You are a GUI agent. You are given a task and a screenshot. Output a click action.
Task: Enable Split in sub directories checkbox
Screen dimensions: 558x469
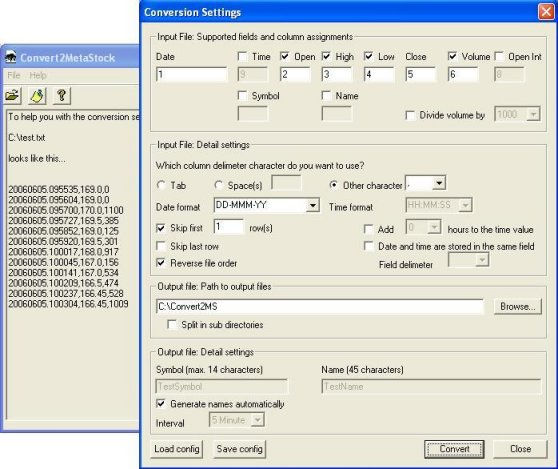(x=172, y=325)
